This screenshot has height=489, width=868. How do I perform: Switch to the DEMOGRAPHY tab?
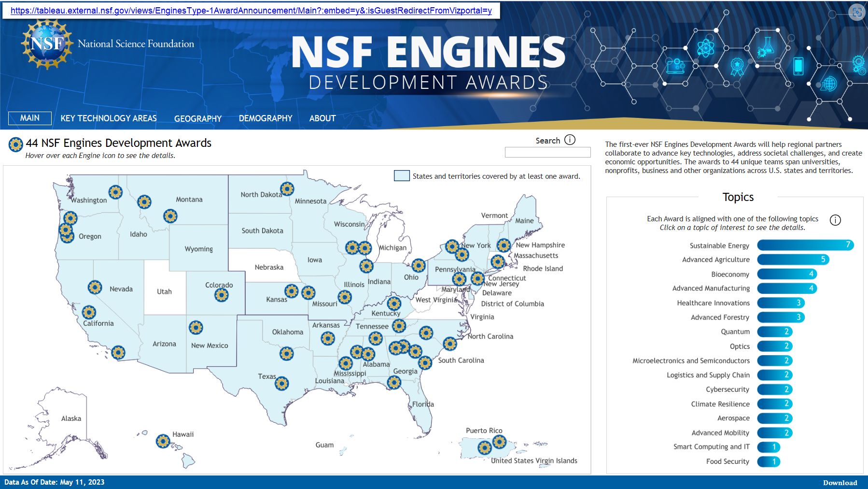point(265,118)
